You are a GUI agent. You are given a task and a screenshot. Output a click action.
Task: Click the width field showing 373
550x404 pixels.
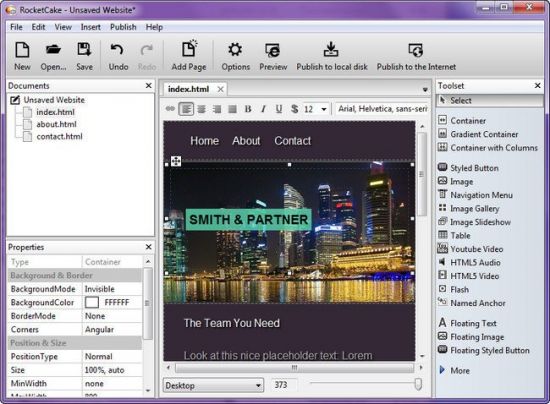click(283, 385)
